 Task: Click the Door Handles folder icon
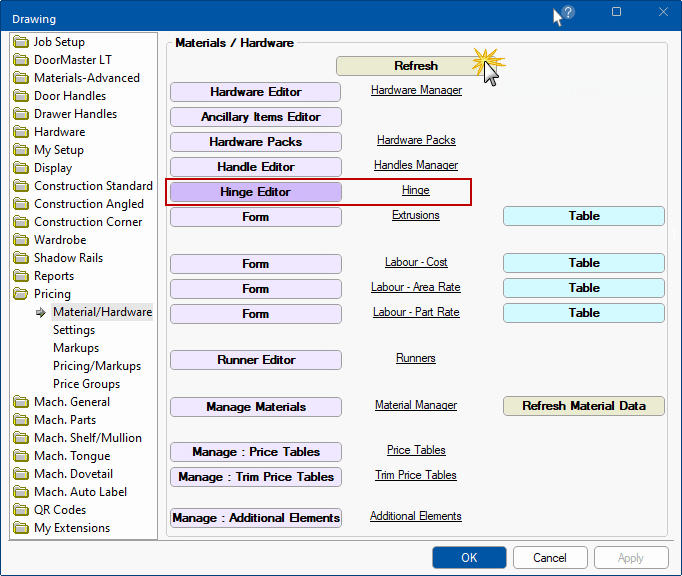(20, 96)
